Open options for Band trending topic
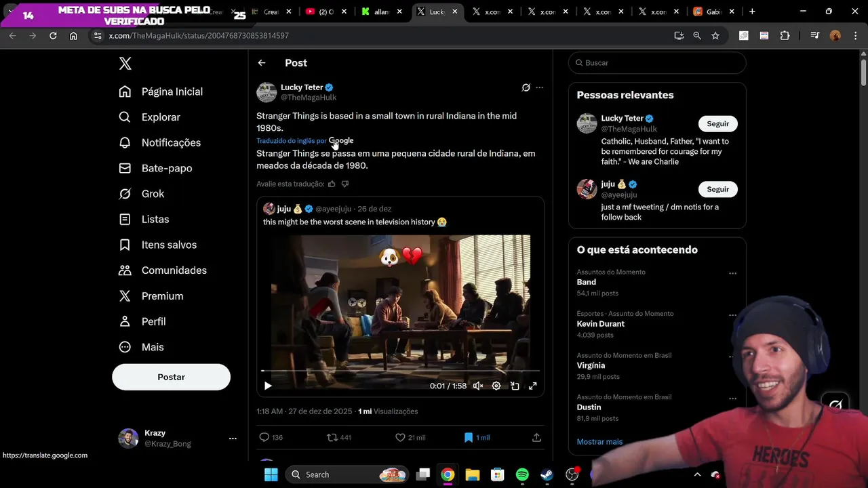868x488 pixels. pyautogui.click(x=732, y=273)
